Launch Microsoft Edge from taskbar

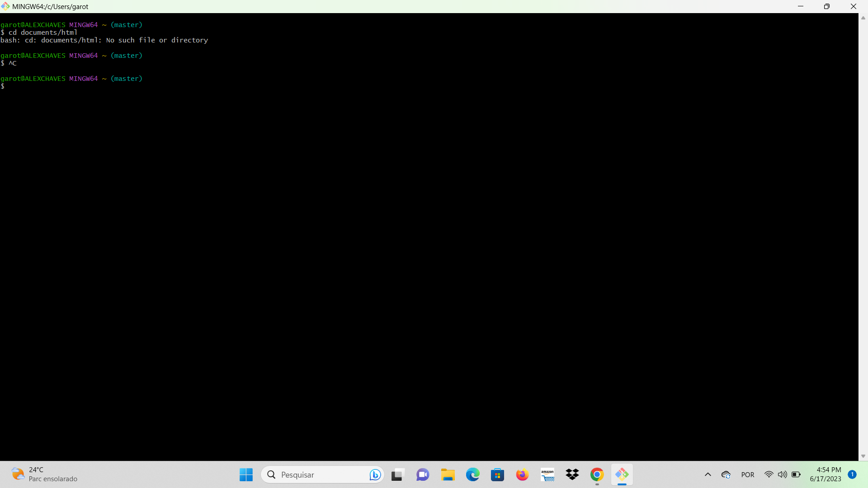[473, 474]
